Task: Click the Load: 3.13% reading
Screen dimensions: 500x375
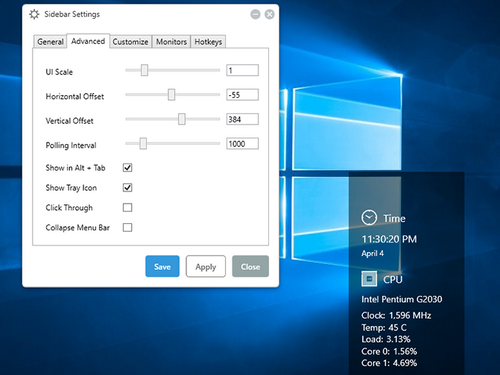Action: coord(386,339)
